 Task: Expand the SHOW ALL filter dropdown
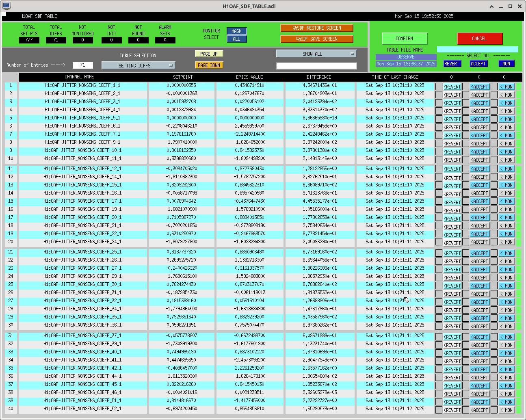click(316, 54)
